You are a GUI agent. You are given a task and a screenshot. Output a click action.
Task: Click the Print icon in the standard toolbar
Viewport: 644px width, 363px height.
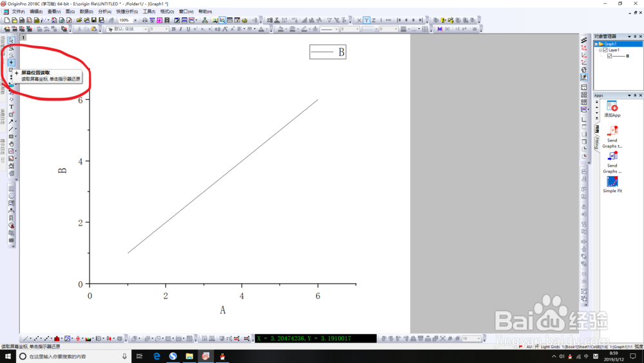tap(144, 20)
